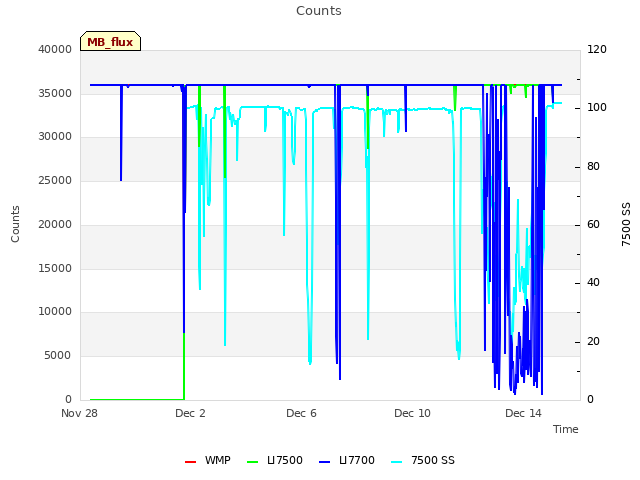Viewport: 640px width, 480px height.
Task: Click the 20000 left axis value
Action: pyautogui.click(x=55, y=224)
